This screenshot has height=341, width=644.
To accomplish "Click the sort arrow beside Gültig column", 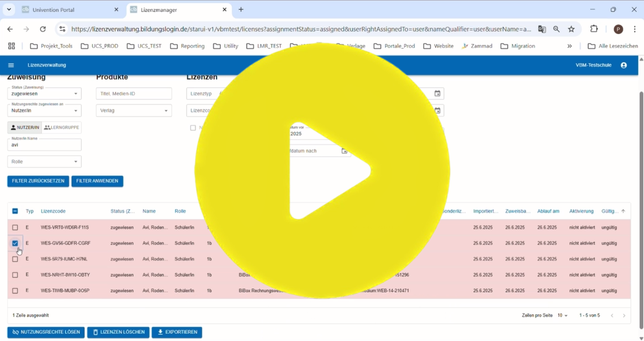I will (x=623, y=211).
